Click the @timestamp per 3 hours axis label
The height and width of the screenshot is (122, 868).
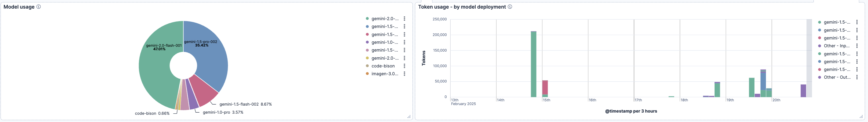631,111
